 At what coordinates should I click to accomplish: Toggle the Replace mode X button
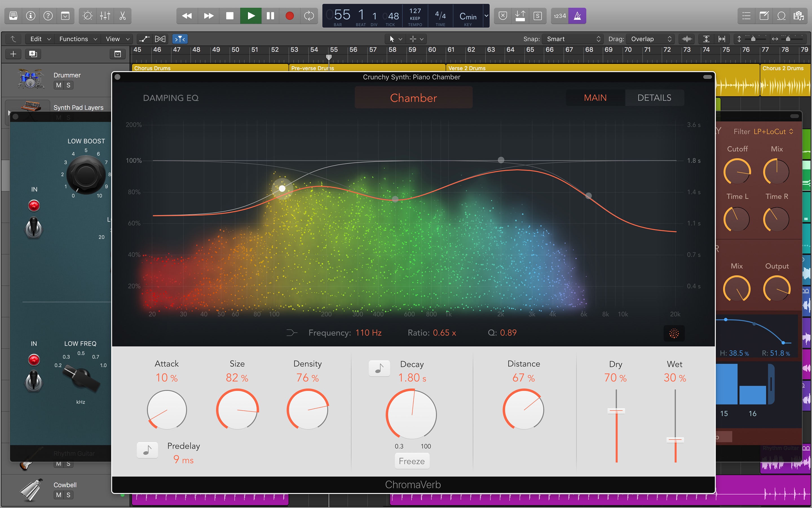point(503,16)
